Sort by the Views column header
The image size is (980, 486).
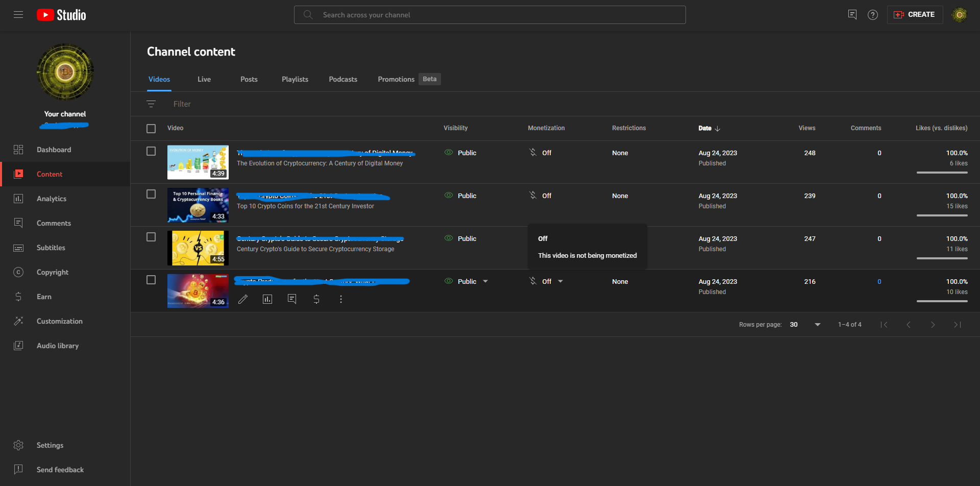point(807,128)
